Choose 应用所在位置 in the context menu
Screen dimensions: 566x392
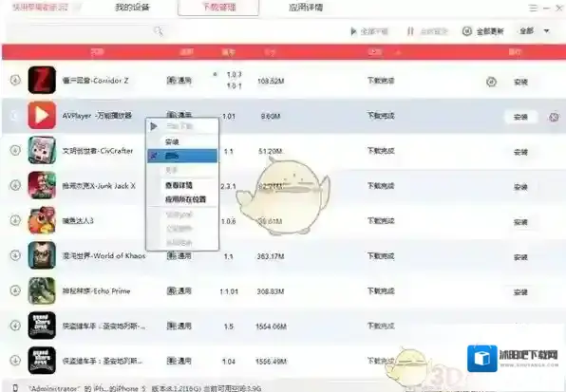pyautogui.click(x=182, y=199)
